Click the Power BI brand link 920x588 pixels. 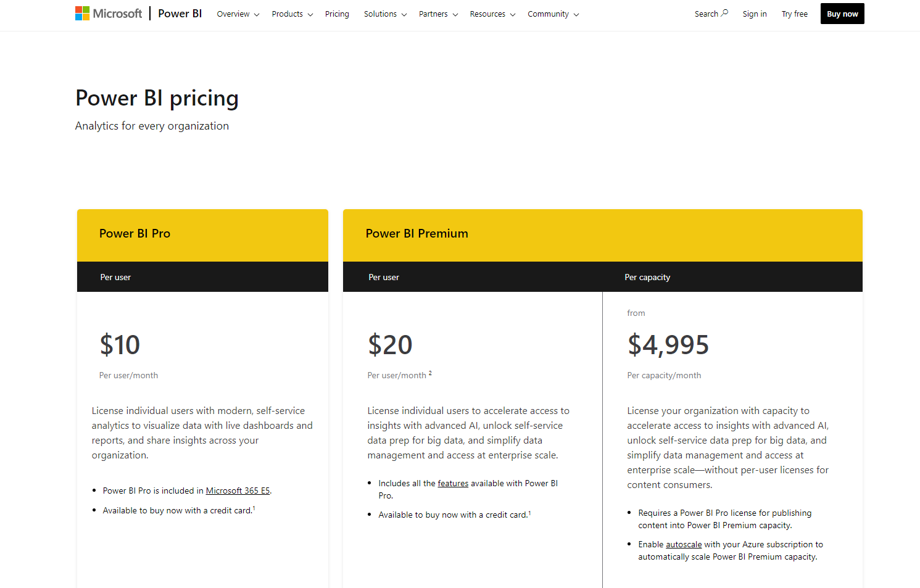pos(180,14)
